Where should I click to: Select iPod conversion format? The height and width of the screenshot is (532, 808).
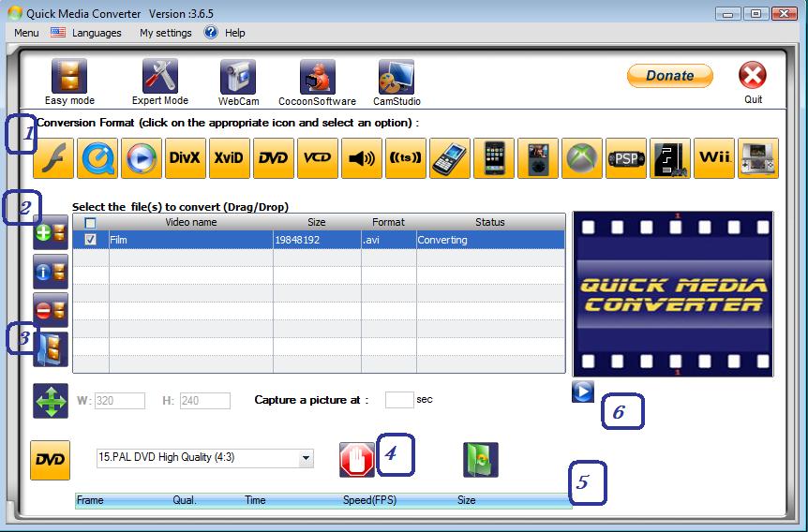click(538, 158)
